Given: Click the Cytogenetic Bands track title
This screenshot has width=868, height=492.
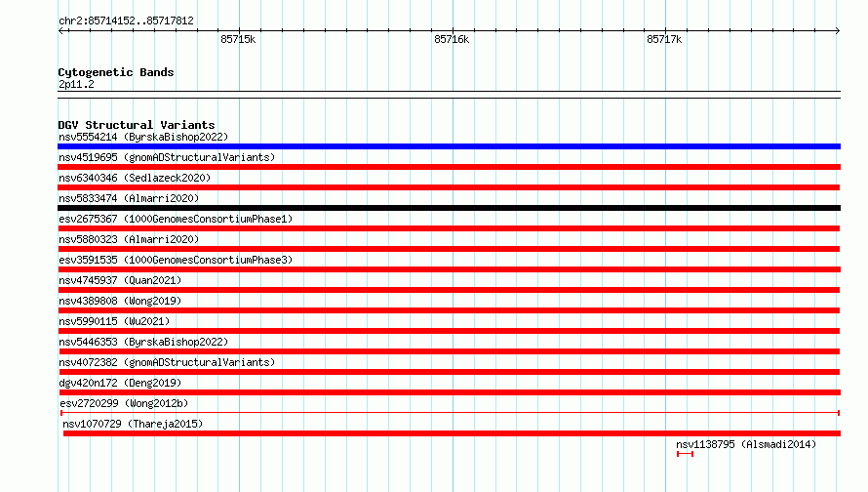Looking at the screenshot, I should click(116, 72).
